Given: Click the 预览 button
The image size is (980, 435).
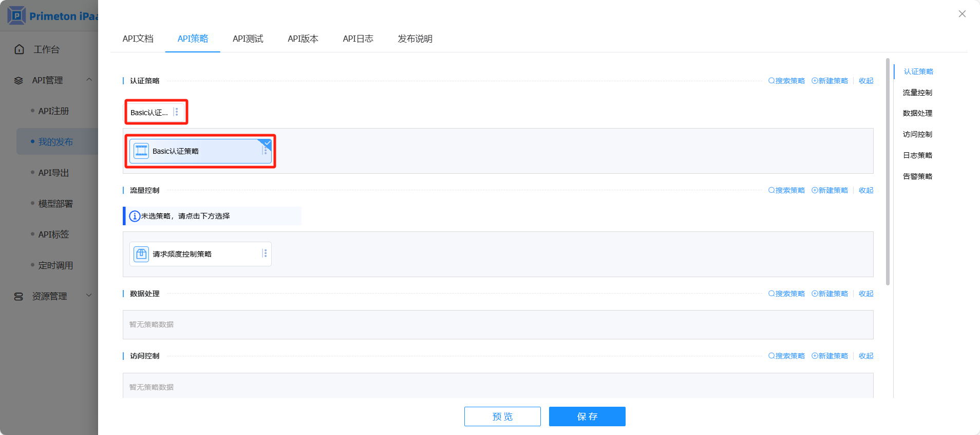Looking at the screenshot, I should tap(502, 416).
